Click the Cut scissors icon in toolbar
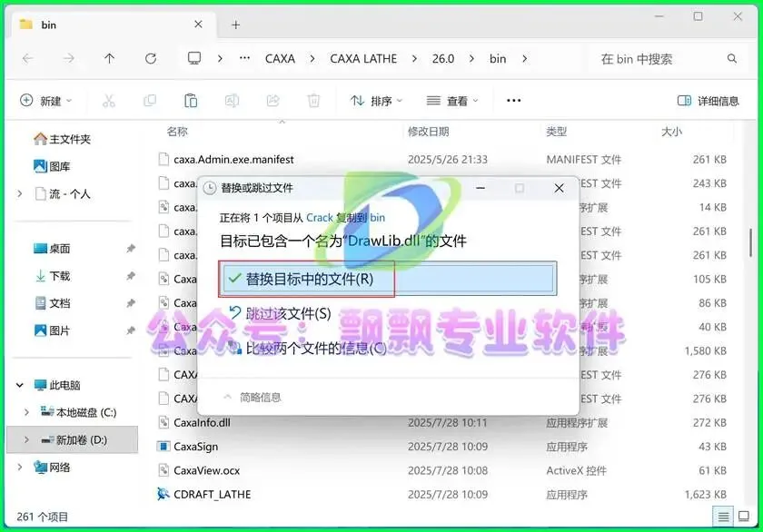This screenshot has height=532, width=763. 109,101
